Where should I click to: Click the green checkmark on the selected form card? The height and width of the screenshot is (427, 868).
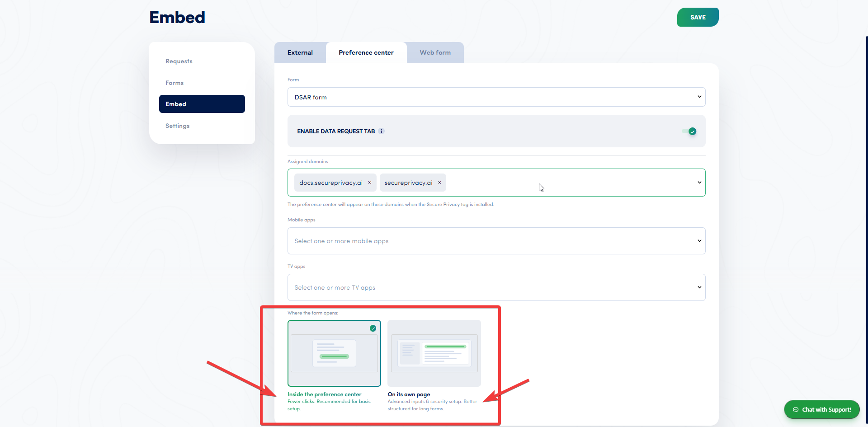[x=373, y=328]
